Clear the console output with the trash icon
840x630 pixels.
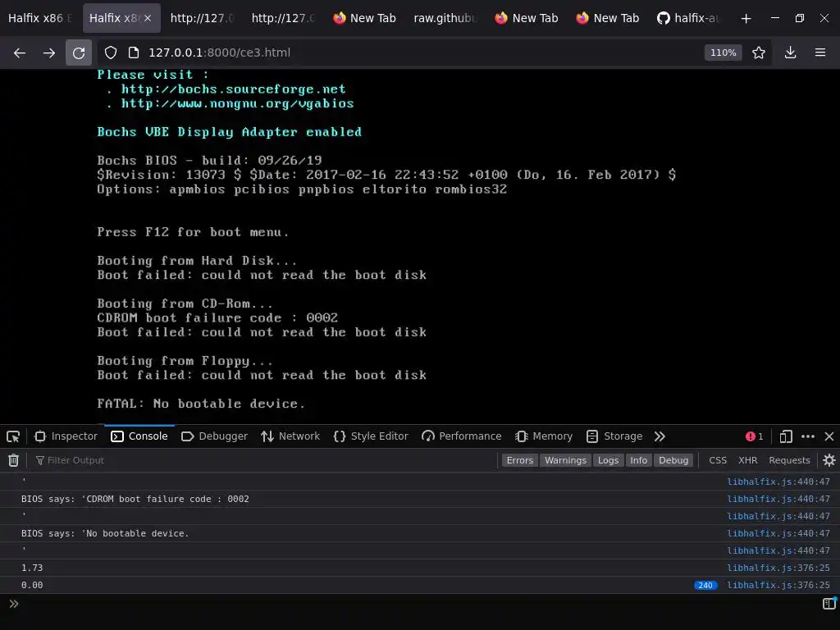[13, 460]
